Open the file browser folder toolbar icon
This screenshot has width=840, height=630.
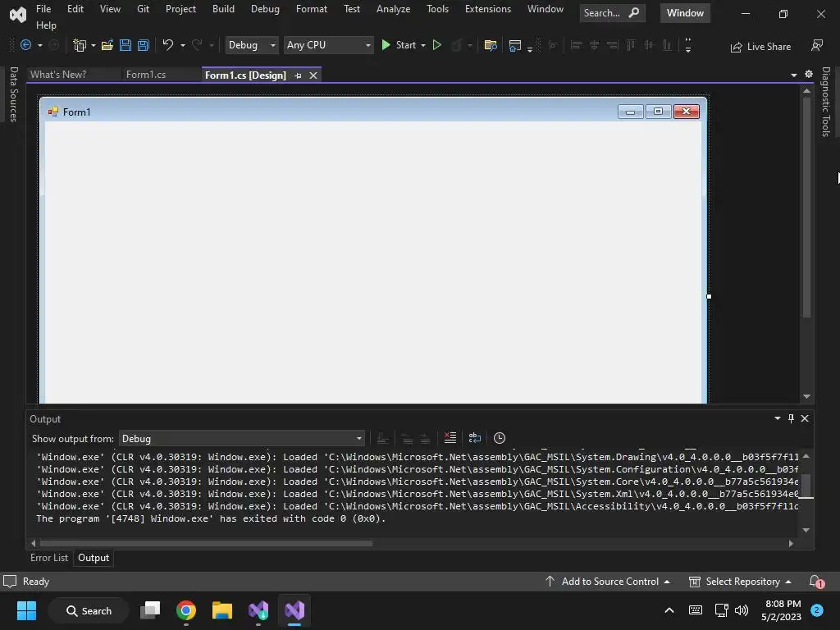click(x=491, y=46)
